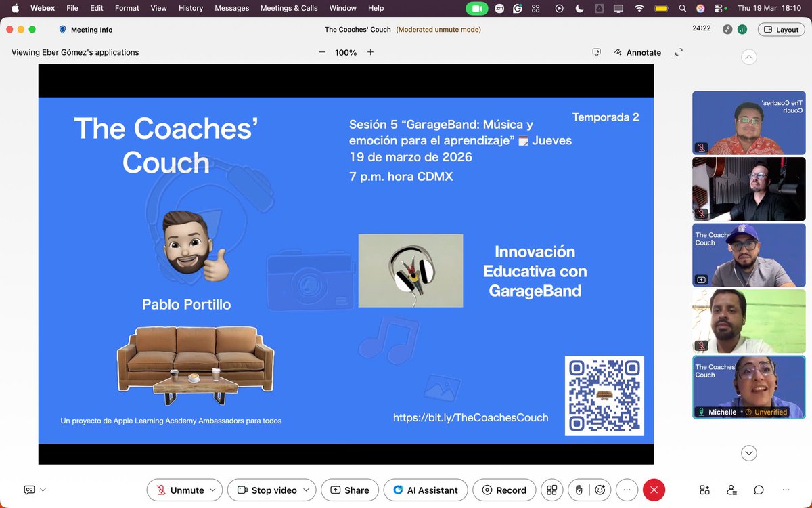Toggle Do Not Disturb moon icon
Screen dimensions: 812x508
pyautogui.click(x=579, y=8)
